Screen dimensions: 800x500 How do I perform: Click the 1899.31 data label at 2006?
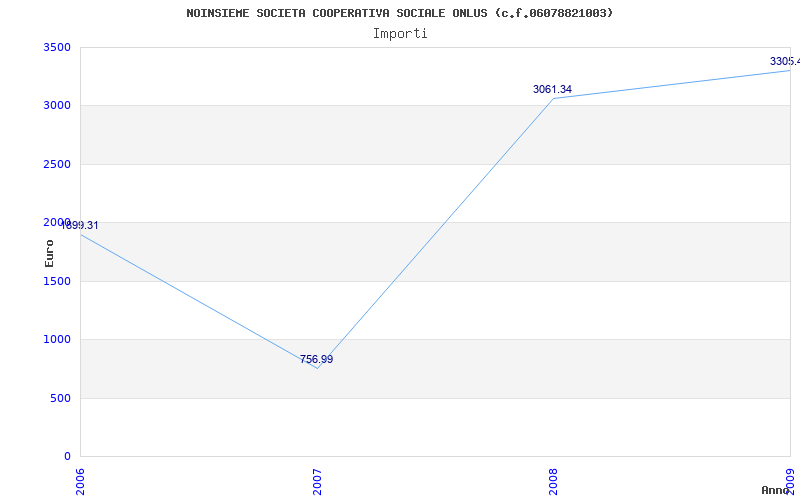tap(80, 226)
